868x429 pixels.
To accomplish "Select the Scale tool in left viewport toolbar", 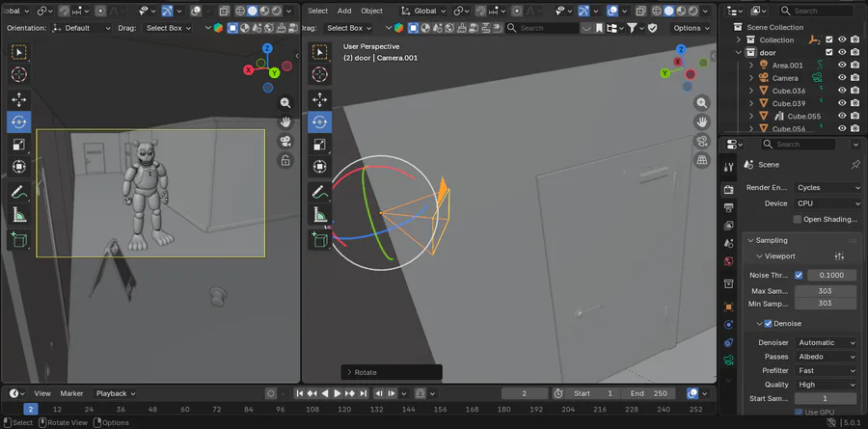I will tap(19, 145).
